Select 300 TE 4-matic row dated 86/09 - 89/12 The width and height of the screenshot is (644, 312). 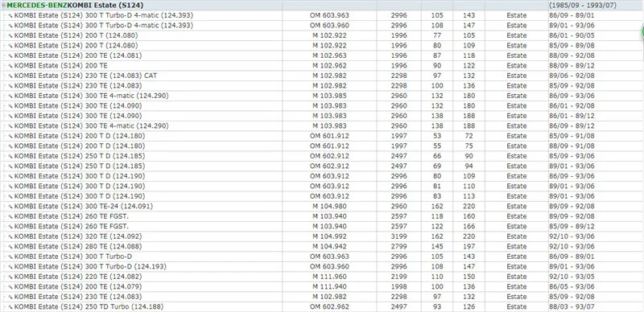tap(322, 125)
